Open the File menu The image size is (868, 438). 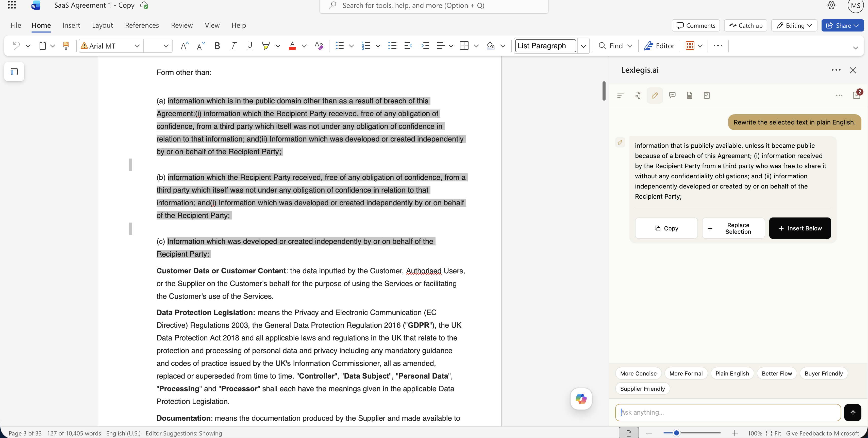16,25
